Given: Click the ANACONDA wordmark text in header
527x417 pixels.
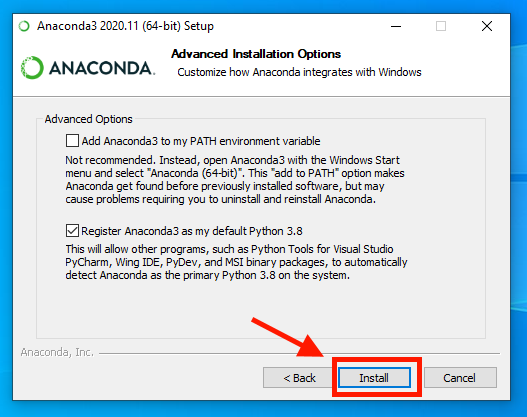Looking at the screenshot, I should pyautogui.click(x=102, y=68).
